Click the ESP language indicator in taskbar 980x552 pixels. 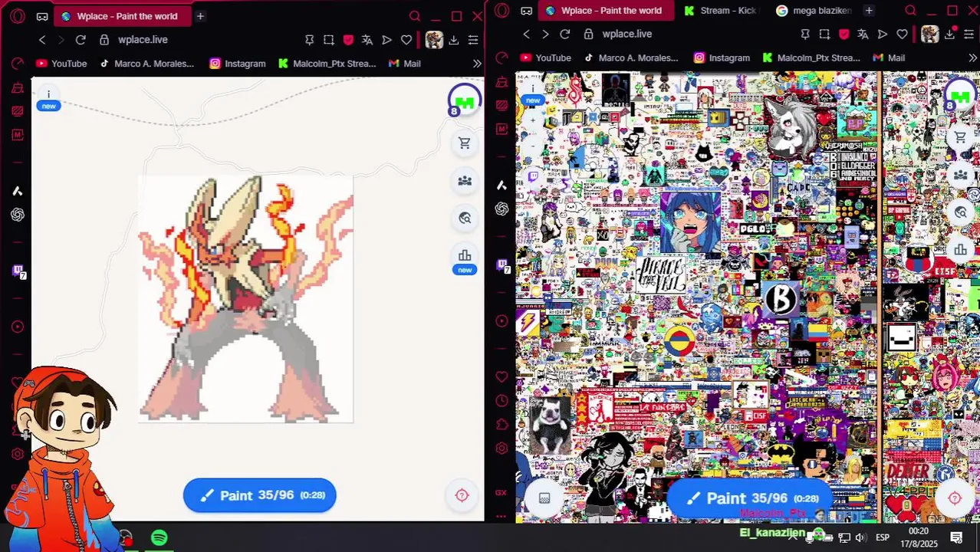883,537
